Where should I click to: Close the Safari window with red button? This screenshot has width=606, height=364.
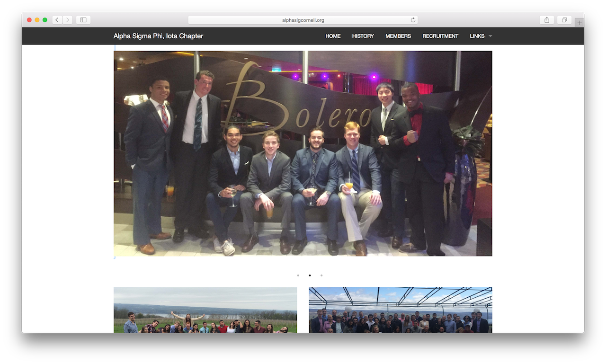coord(29,20)
